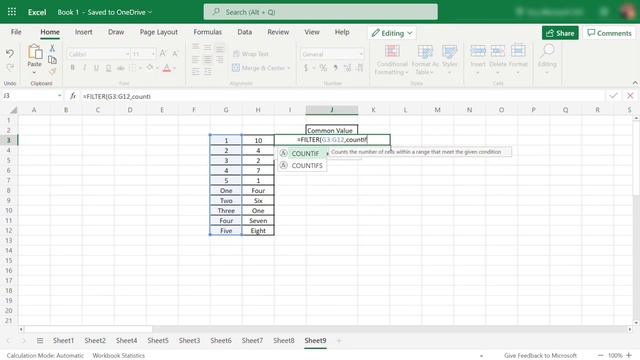Click the Select All corner triangle
Viewport: 640px width, 360px height.
coord(13,110)
